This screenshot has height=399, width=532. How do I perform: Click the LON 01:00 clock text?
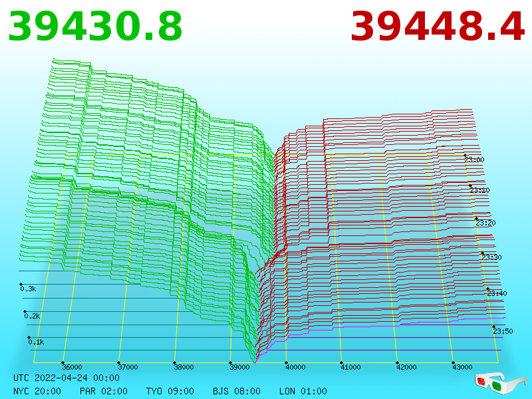[303, 391]
